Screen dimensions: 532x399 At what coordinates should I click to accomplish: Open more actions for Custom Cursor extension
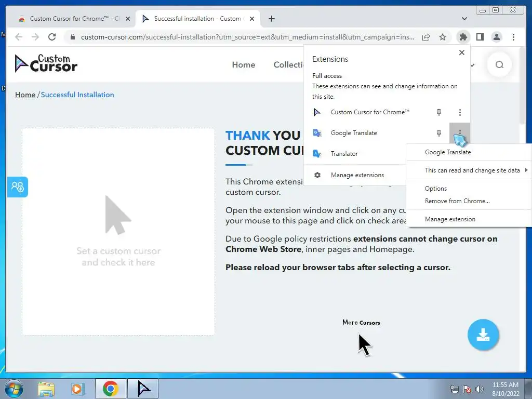click(x=460, y=112)
